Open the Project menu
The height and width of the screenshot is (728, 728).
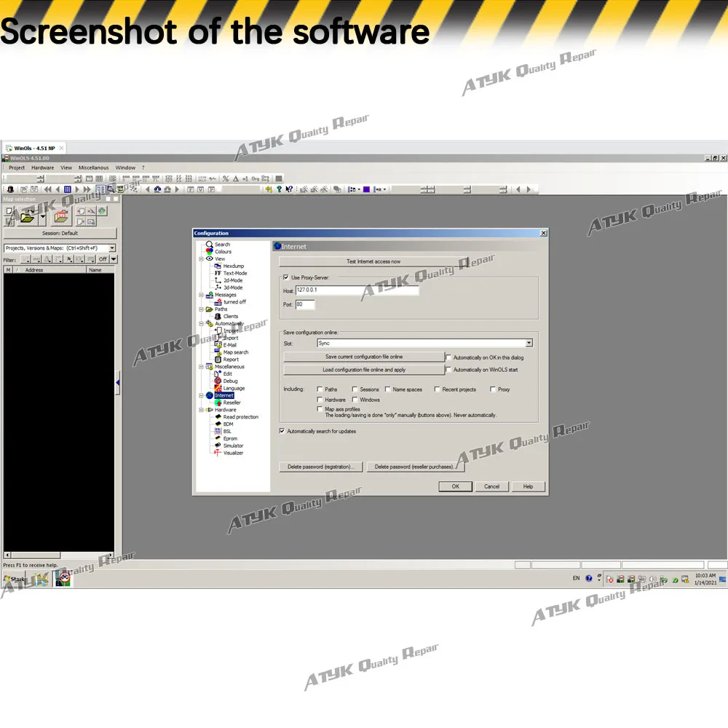pos(17,167)
